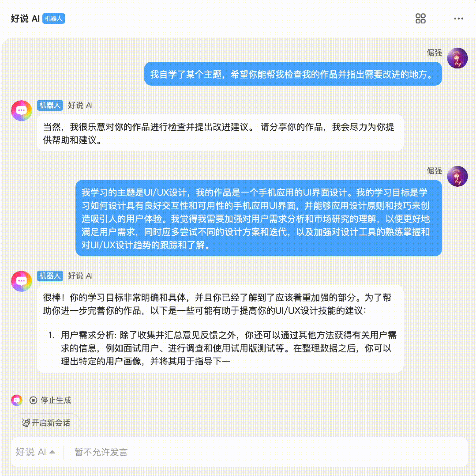
Task: Open user 倔强's avatar on first message
Action: point(457,58)
